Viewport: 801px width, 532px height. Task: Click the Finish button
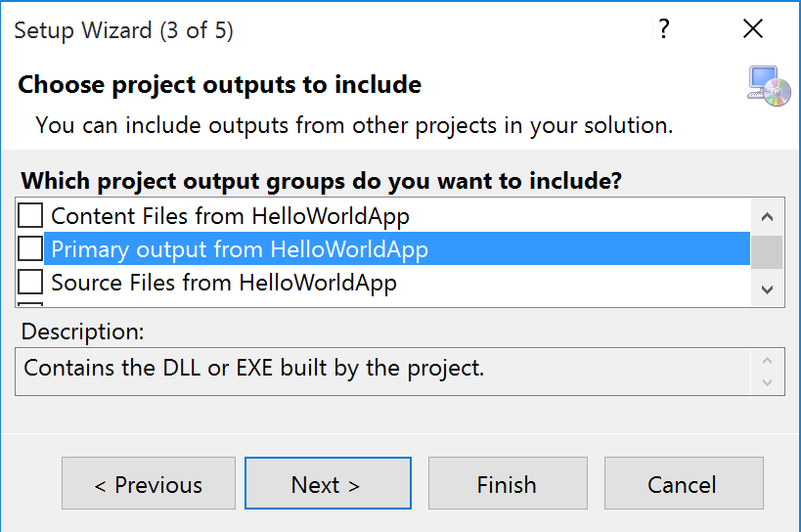(508, 483)
